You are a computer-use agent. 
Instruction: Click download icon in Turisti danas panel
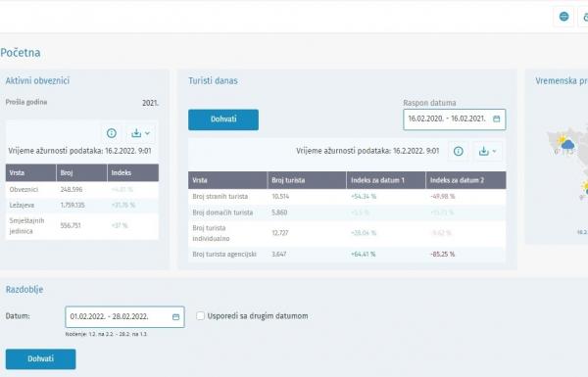484,151
